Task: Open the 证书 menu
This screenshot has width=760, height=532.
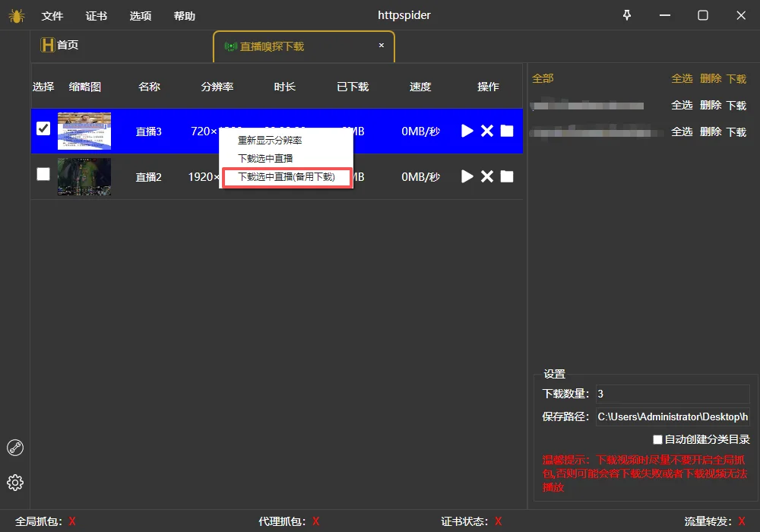Action: click(97, 16)
